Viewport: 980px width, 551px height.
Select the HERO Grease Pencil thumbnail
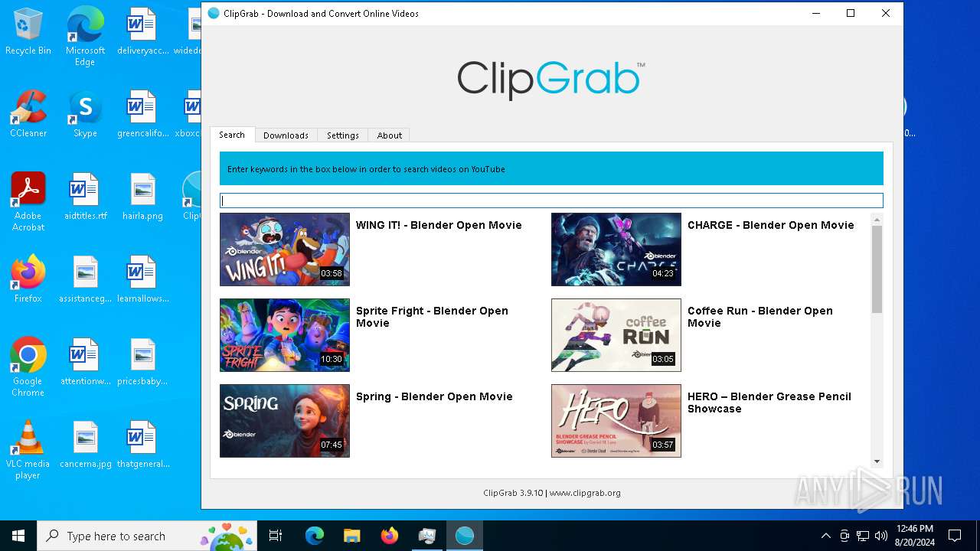click(616, 421)
